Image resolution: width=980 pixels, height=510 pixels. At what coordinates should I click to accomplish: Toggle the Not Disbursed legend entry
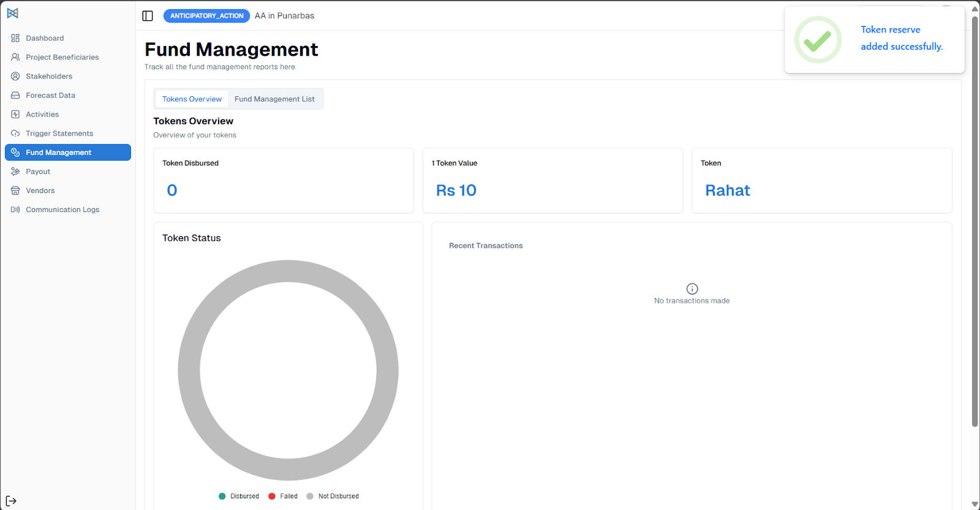point(333,496)
